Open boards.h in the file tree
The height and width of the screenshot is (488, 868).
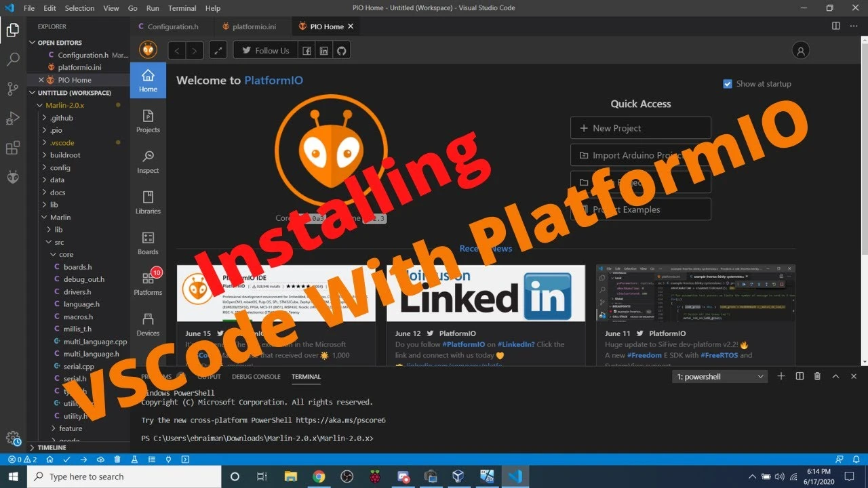tap(78, 267)
